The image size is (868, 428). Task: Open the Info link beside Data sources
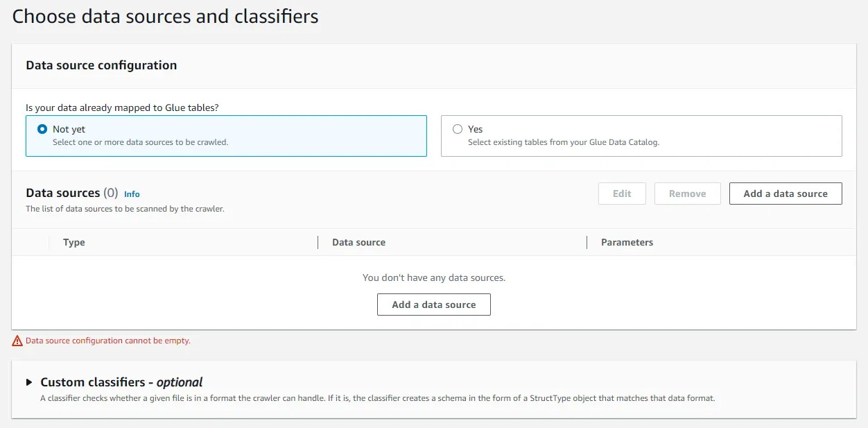[132, 194]
